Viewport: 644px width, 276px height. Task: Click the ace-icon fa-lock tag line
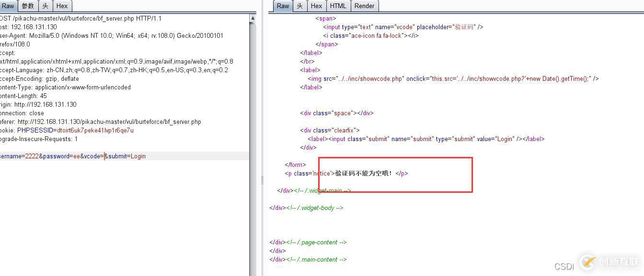(371, 36)
